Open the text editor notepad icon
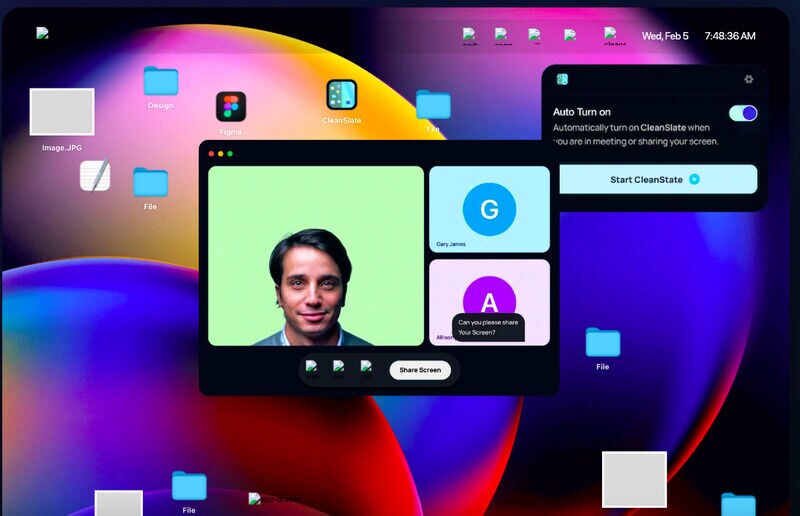Viewport: 800px width, 516px height. (x=95, y=176)
